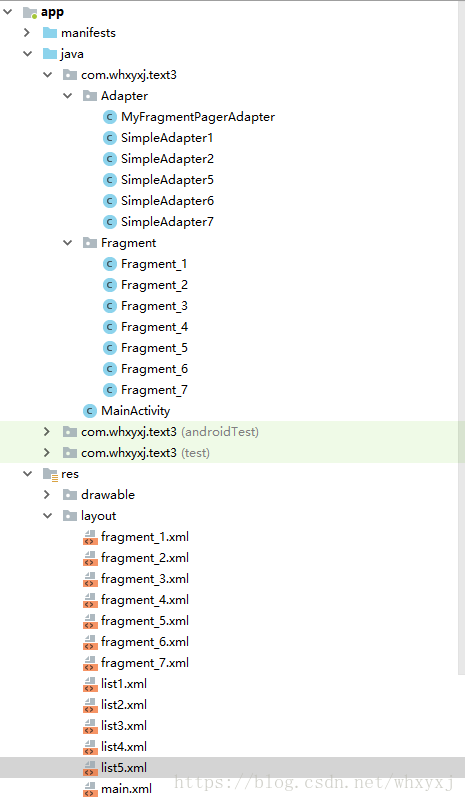This screenshot has height=802, width=465.
Task: Expand com.whxyxj.text3 (test) package
Action: [x=47, y=453]
